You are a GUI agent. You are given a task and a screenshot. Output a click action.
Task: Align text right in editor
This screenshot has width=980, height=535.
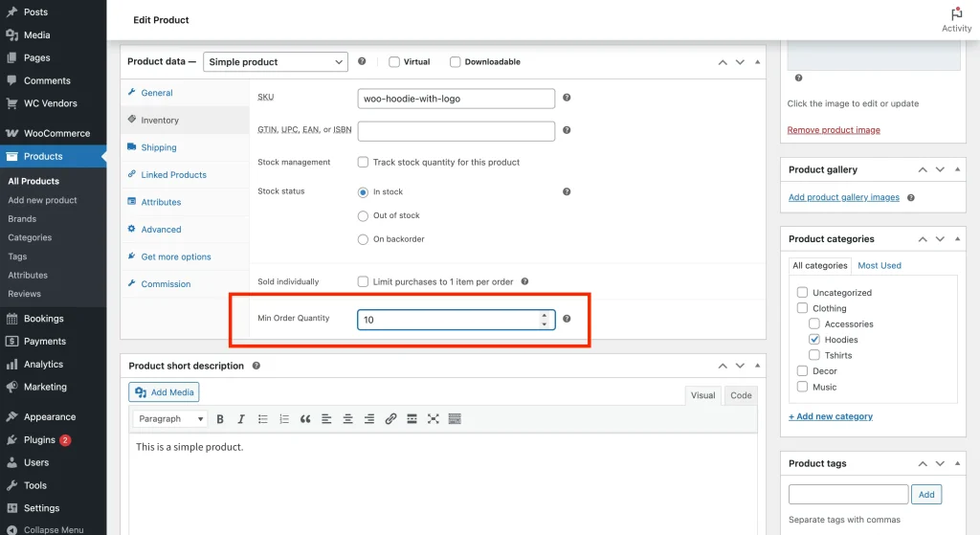(x=368, y=419)
